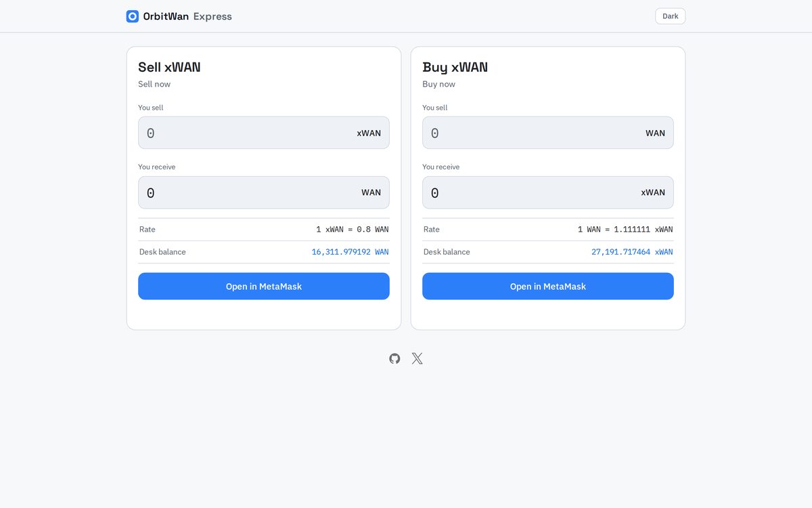The image size is (812, 508).
Task: Click Desk balance label in Sell card
Action: [x=162, y=252]
